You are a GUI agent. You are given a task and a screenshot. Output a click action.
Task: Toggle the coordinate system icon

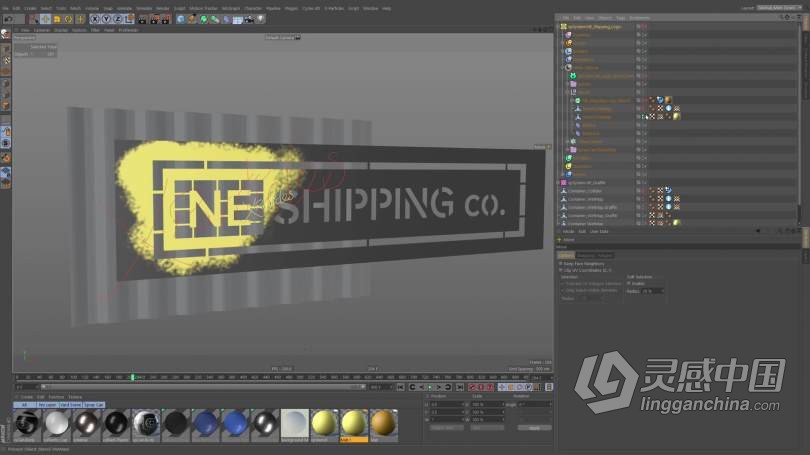pyautogui.click(x=129, y=19)
